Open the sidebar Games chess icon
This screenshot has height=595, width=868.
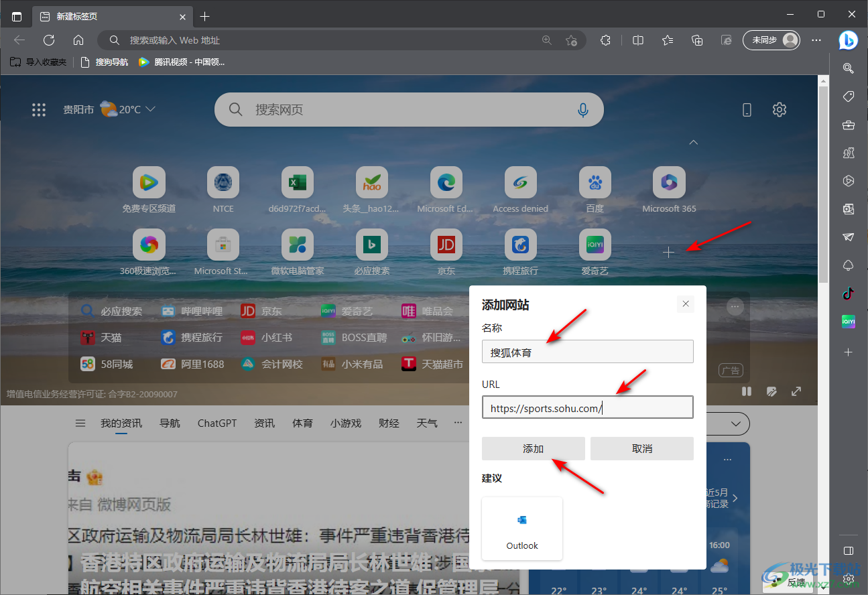click(849, 153)
